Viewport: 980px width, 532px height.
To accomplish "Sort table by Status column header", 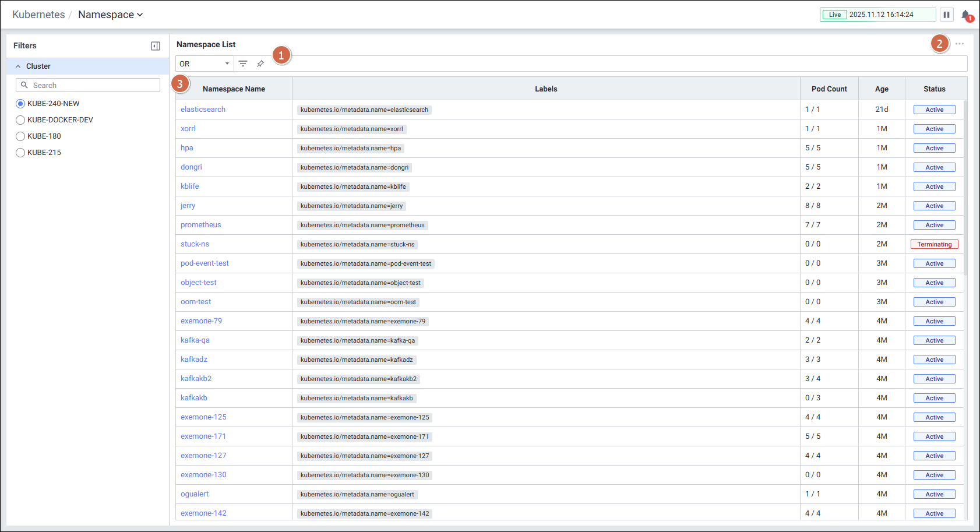I will pos(934,89).
